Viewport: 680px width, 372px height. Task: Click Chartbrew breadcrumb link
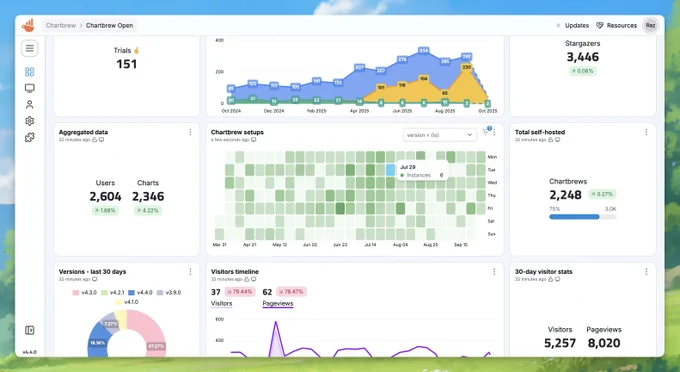[x=61, y=26]
